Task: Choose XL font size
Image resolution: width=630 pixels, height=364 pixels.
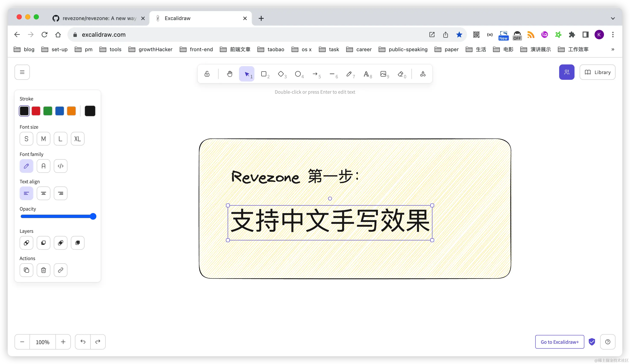Action: pos(77,139)
